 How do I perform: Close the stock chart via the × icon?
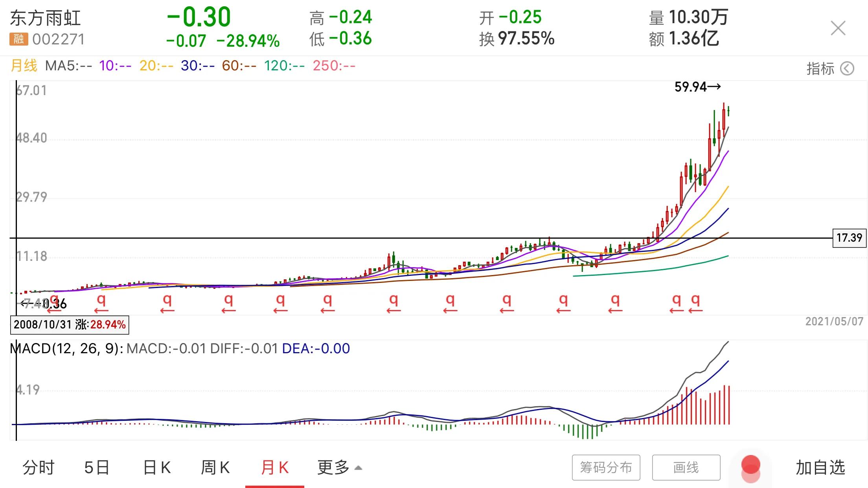tap(838, 28)
